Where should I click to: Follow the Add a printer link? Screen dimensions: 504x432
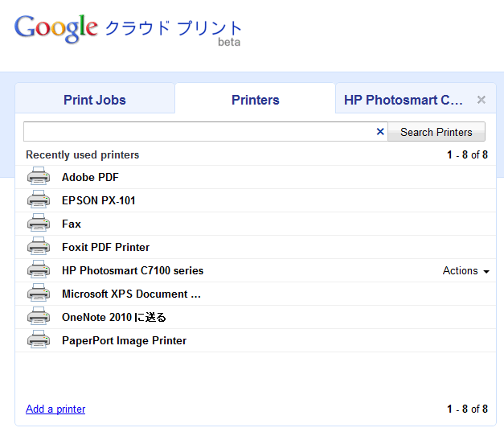(55, 409)
